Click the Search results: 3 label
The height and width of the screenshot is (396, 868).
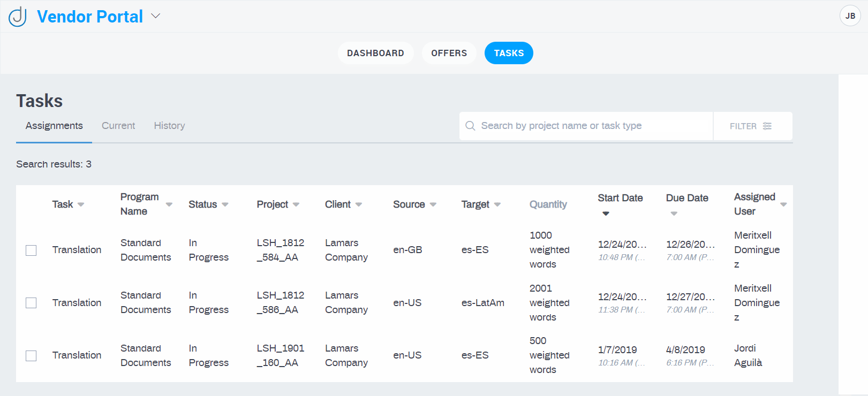click(x=54, y=164)
